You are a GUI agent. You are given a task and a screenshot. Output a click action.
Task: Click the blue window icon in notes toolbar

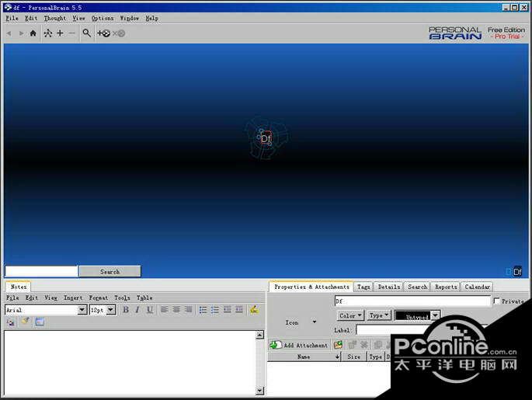pos(40,322)
